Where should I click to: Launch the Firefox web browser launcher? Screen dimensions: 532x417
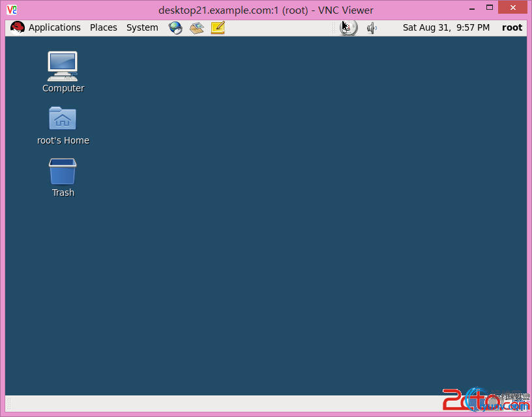pos(175,27)
